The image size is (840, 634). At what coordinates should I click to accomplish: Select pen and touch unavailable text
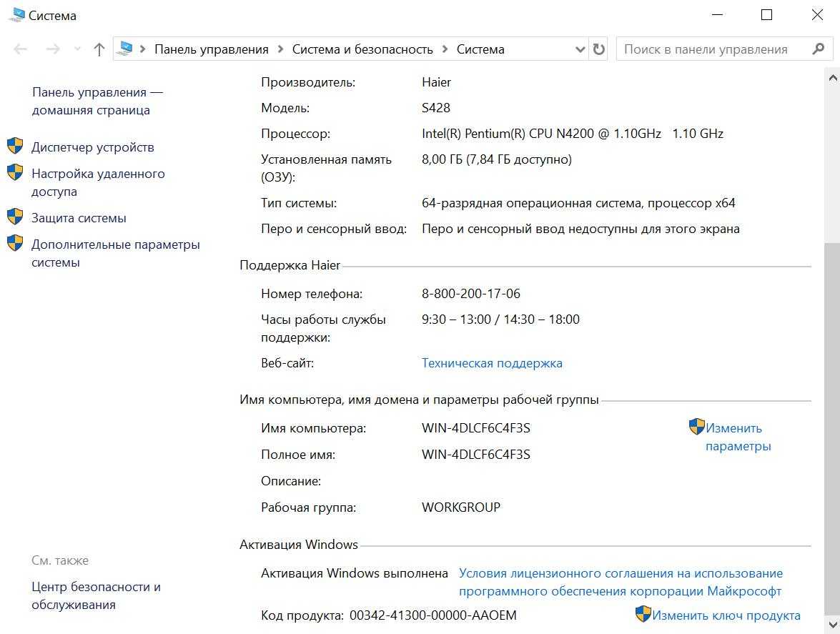click(x=580, y=229)
